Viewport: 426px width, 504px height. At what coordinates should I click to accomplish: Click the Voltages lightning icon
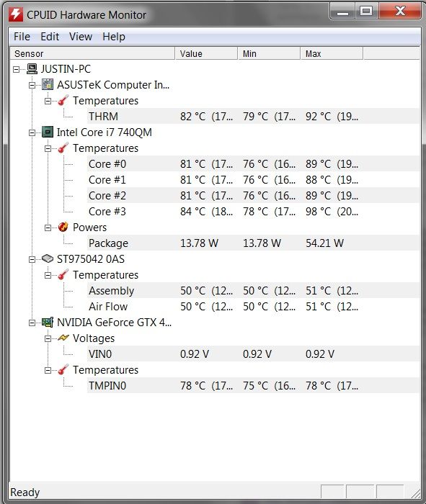click(x=63, y=338)
